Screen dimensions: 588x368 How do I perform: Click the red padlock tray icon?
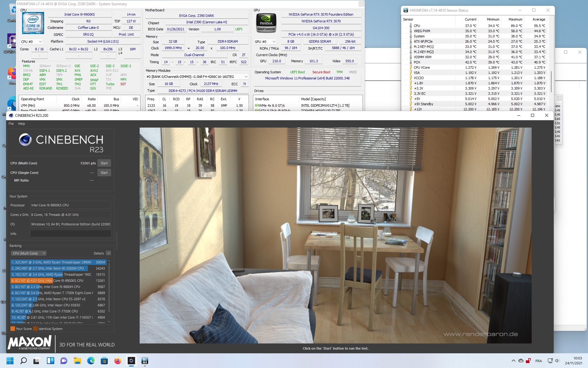[x=528, y=361]
